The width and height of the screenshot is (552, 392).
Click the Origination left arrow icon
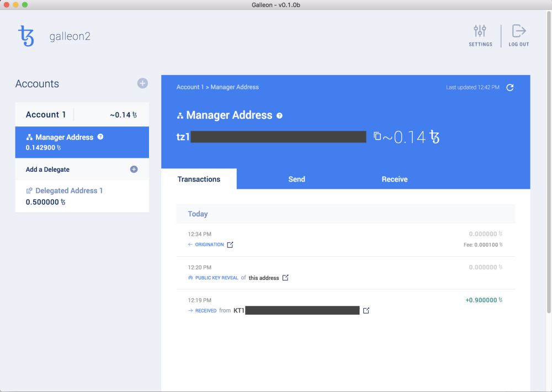coord(190,245)
